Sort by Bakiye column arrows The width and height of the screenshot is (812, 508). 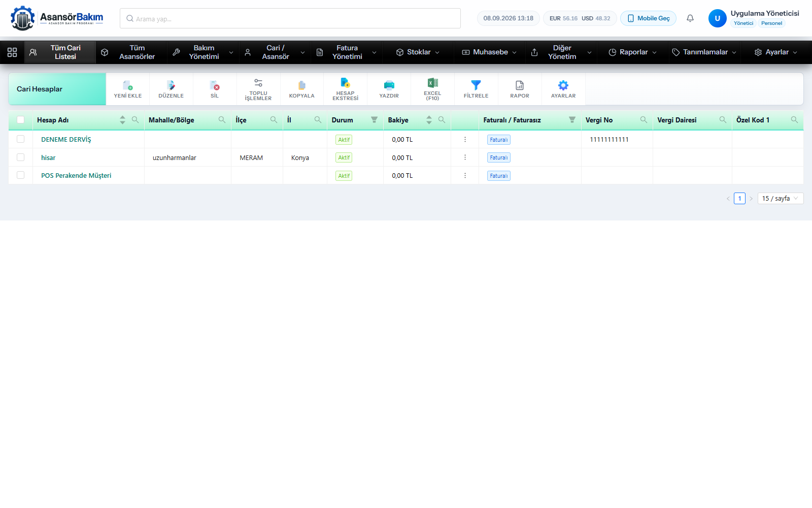[429, 120]
